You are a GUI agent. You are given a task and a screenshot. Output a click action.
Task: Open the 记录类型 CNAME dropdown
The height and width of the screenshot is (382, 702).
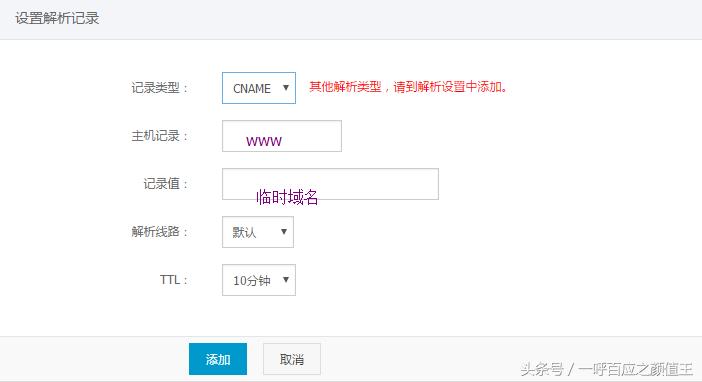click(259, 88)
